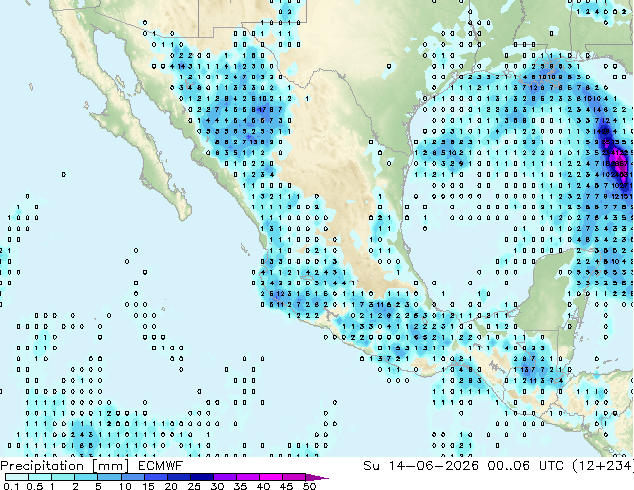Image resolution: width=634 pixels, height=490 pixels.
Task: Click the 'ECMWF' model label
Action: [x=161, y=466]
